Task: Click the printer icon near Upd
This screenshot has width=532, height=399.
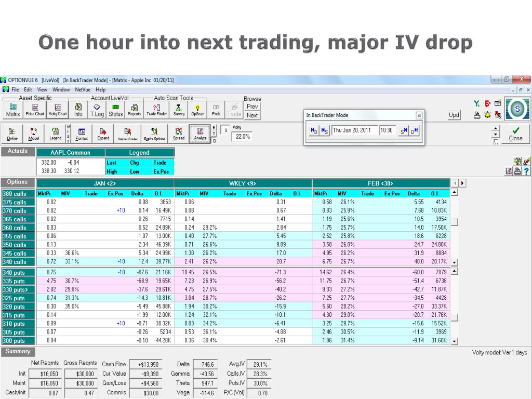Action: [x=477, y=115]
